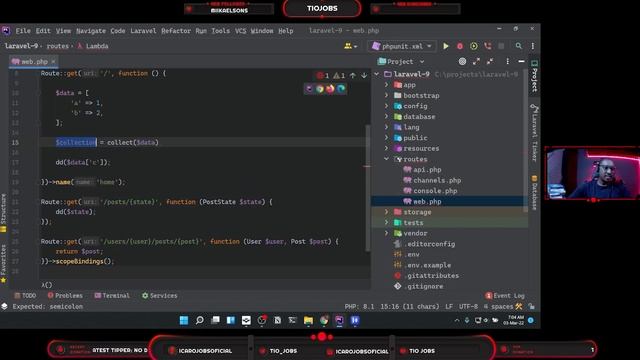Go to previous highlighted error arrow
The image size is (640, 360).
(353, 76)
